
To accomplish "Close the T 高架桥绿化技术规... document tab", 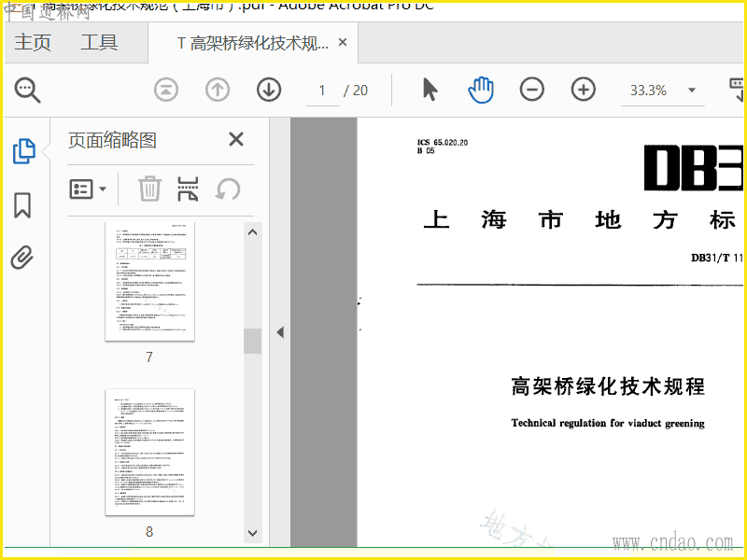I will [343, 42].
